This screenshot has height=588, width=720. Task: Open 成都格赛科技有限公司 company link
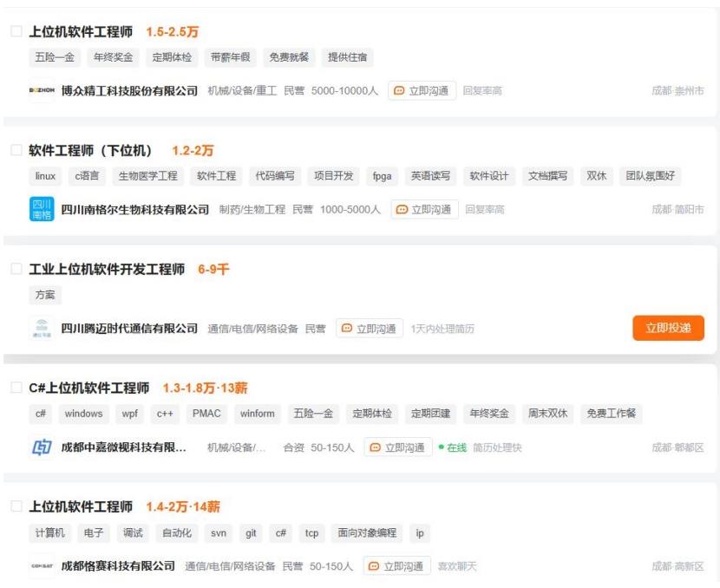118,566
